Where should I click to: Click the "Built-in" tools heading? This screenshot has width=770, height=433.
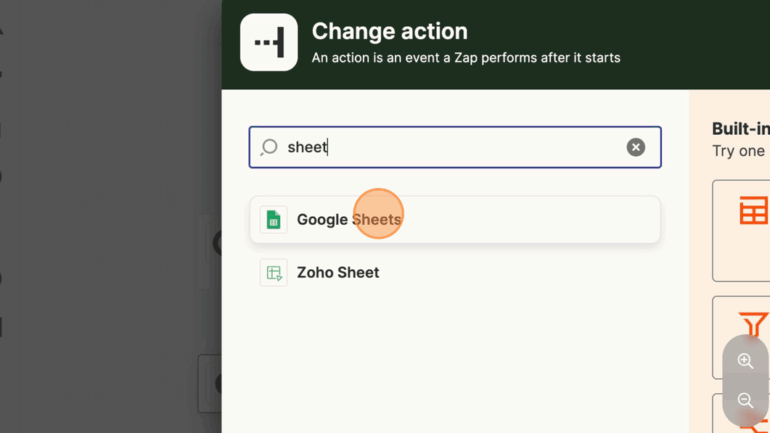tap(740, 129)
